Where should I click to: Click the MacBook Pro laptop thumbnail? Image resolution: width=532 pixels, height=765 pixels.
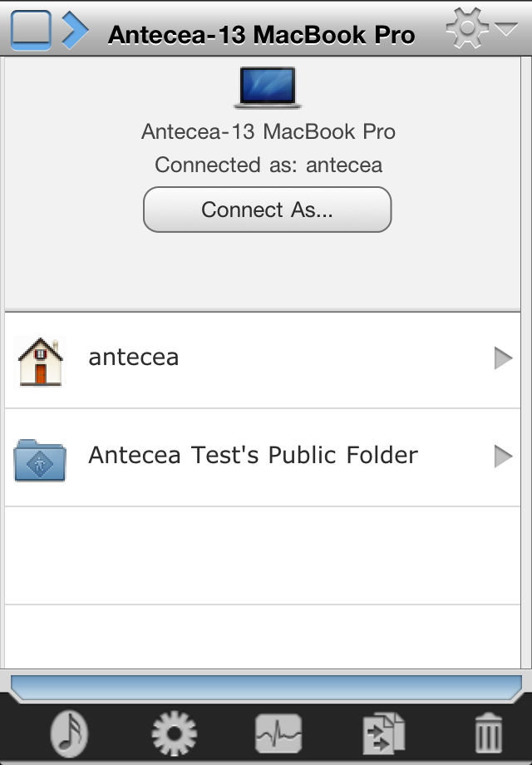tap(268, 87)
